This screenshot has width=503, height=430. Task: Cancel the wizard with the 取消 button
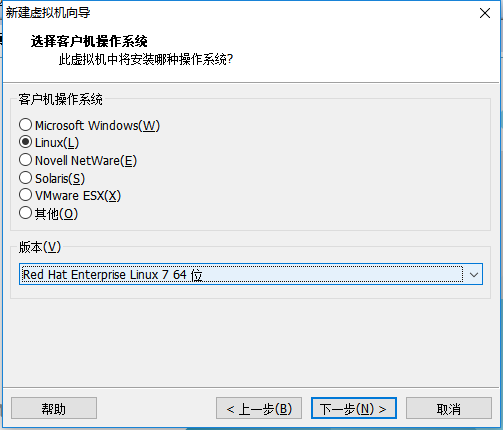449,408
